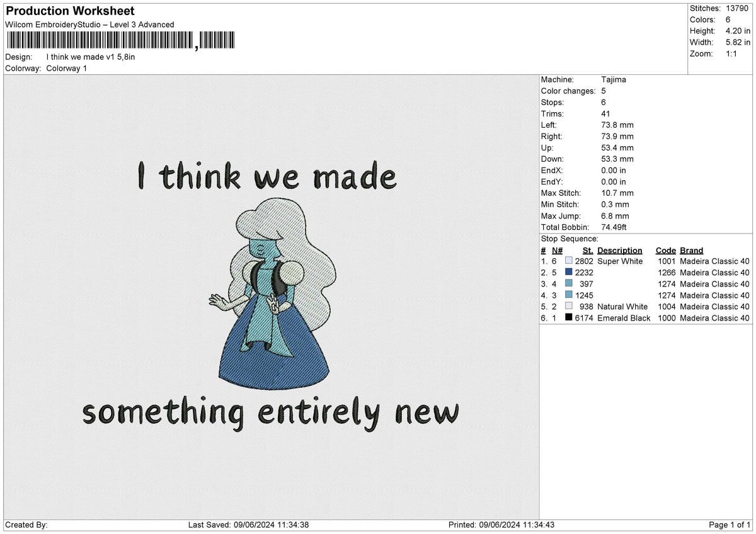
Task: Click the Down value '53.3 mm'
Action: click(x=617, y=159)
